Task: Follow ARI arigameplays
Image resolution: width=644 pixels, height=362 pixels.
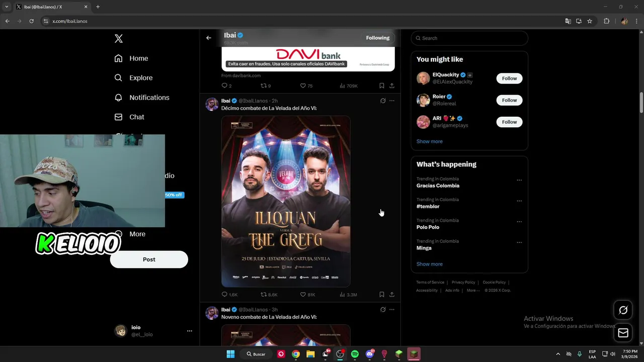Action: click(x=509, y=122)
